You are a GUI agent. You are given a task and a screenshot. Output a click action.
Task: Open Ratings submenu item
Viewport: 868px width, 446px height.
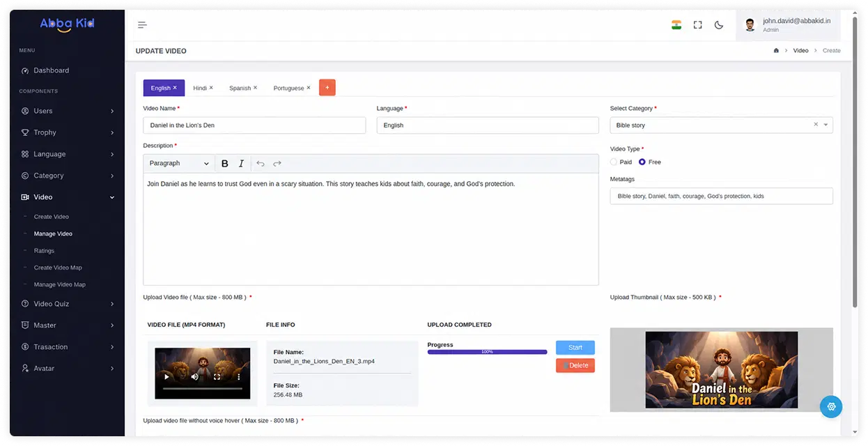[x=44, y=251]
